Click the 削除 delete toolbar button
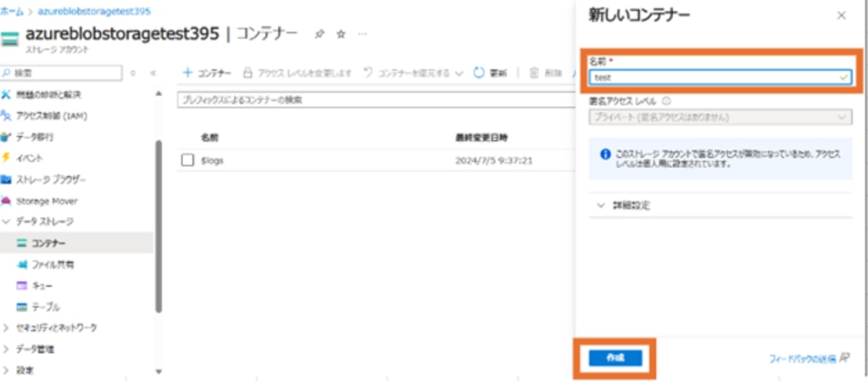Image resolution: width=868 pixels, height=381 pixels. tap(546, 72)
